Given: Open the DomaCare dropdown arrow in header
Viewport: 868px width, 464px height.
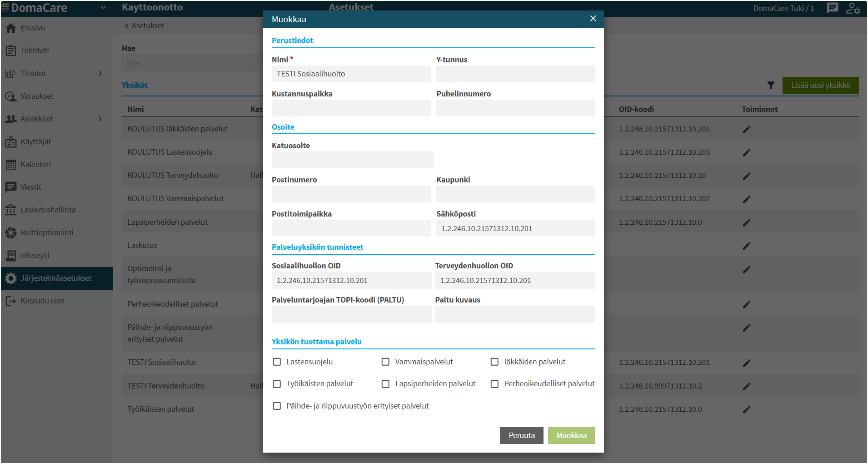Looking at the screenshot, I should pos(103,8).
